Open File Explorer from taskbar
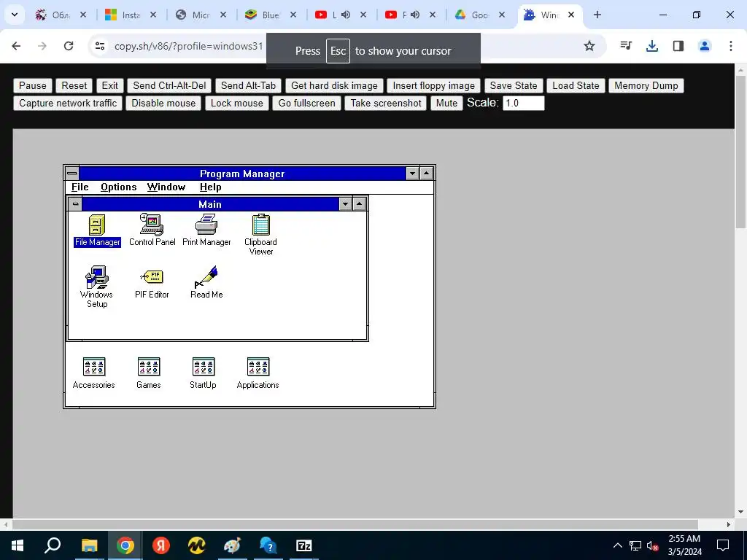This screenshot has height=560, width=747. click(x=89, y=545)
